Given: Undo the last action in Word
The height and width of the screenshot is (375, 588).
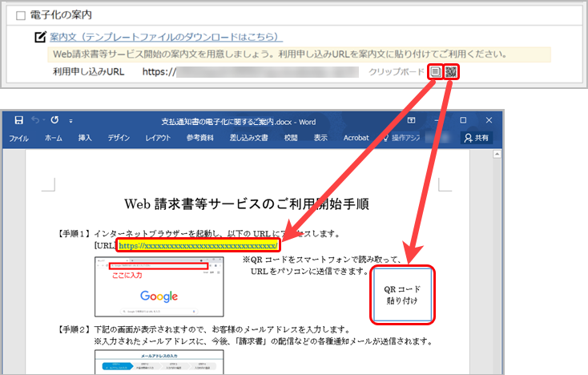Looking at the screenshot, I should click(35, 120).
